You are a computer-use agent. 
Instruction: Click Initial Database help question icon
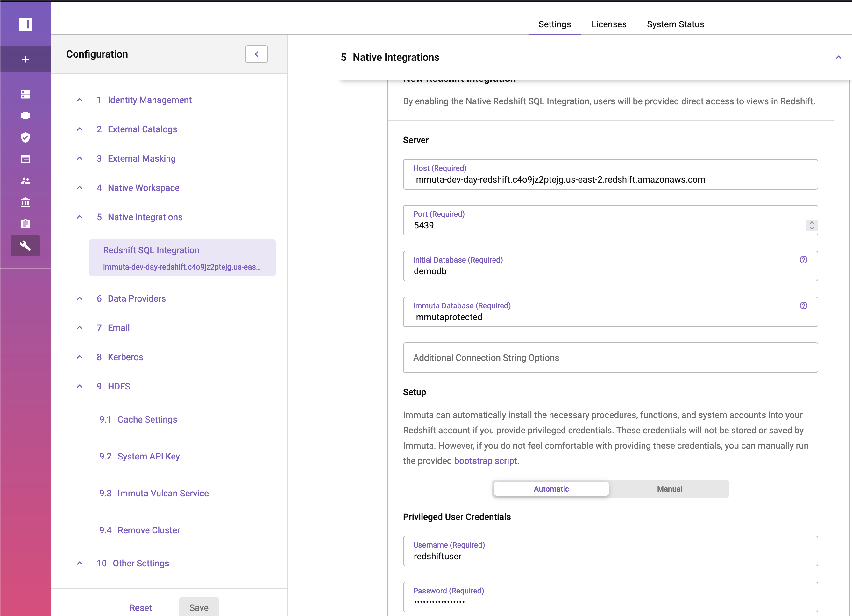point(804,260)
